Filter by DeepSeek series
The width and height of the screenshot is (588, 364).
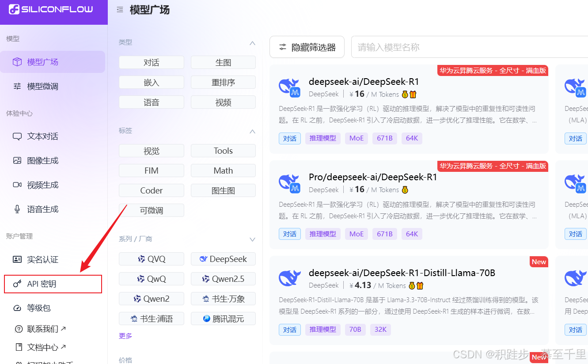[223, 259]
